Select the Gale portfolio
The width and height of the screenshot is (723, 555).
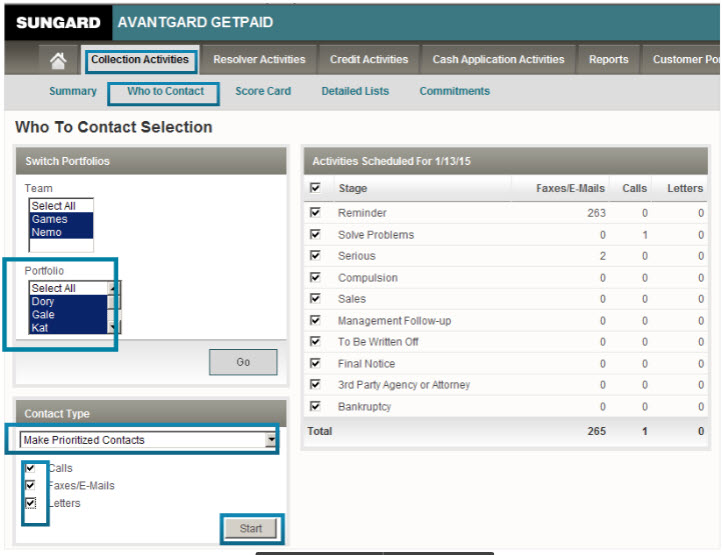[x=68, y=314]
